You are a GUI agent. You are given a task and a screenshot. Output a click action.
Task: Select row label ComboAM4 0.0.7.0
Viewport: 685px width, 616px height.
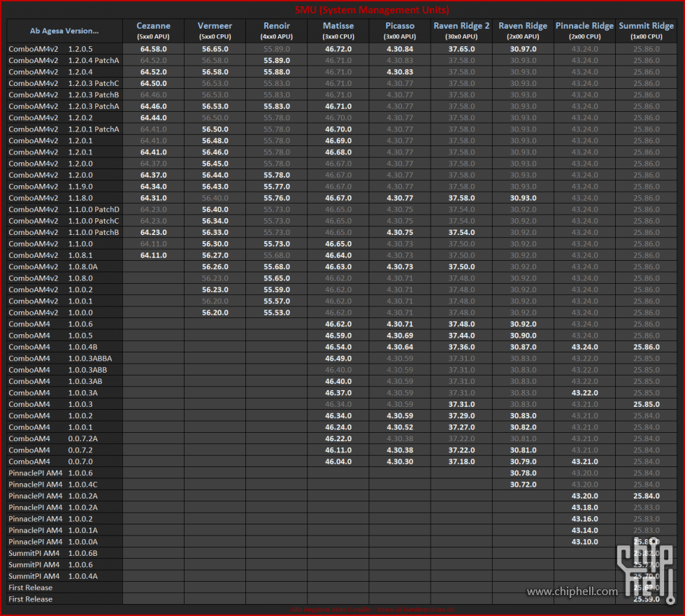coord(50,461)
